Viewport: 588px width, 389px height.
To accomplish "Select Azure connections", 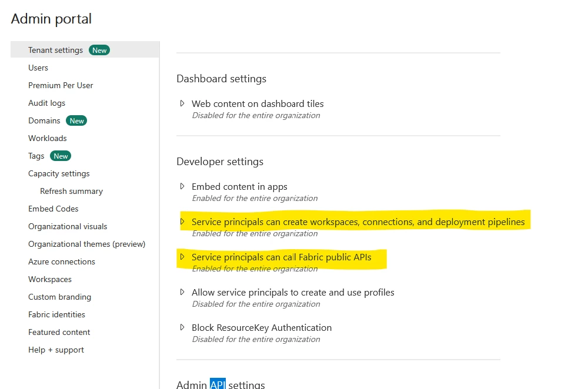I will click(61, 261).
